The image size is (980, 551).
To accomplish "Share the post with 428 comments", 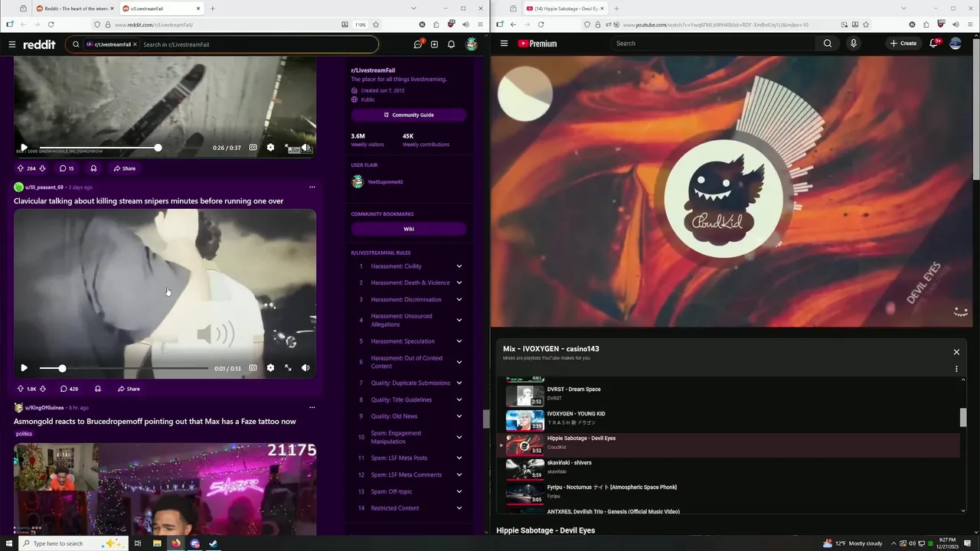I will pos(129,389).
